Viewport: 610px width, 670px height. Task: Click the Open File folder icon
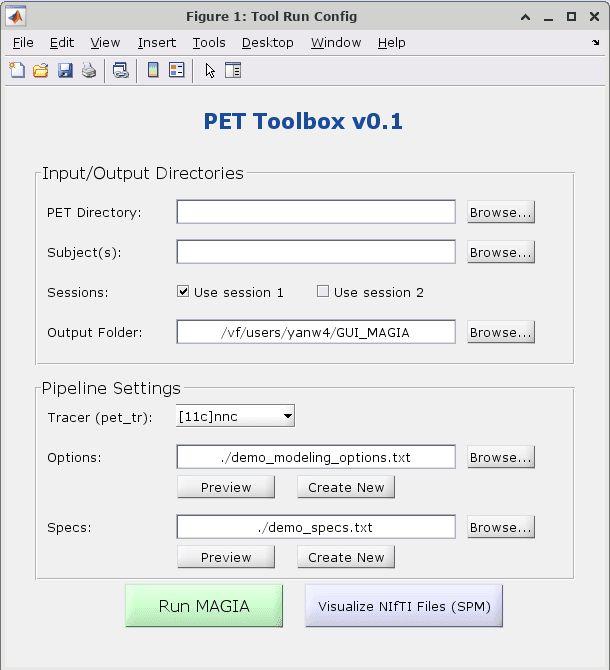(x=41, y=70)
